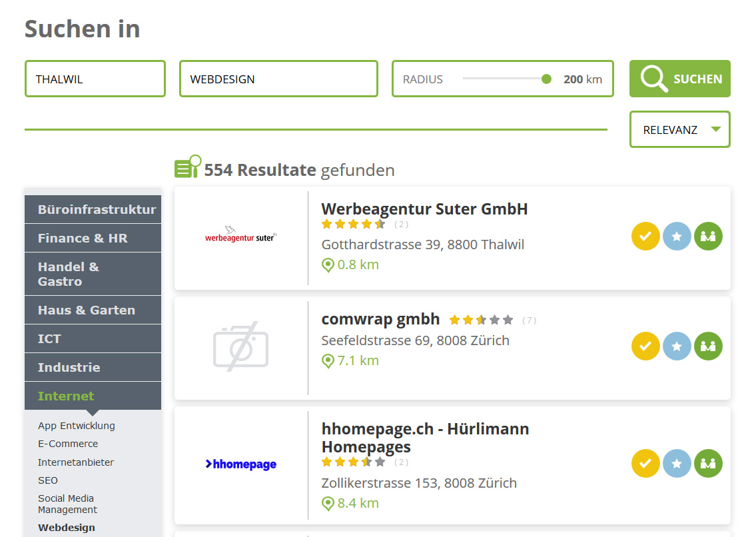Click the star rating of hhomepage.ch
The height and width of the screenshot is (537, 756).
[x=354, y=462]
